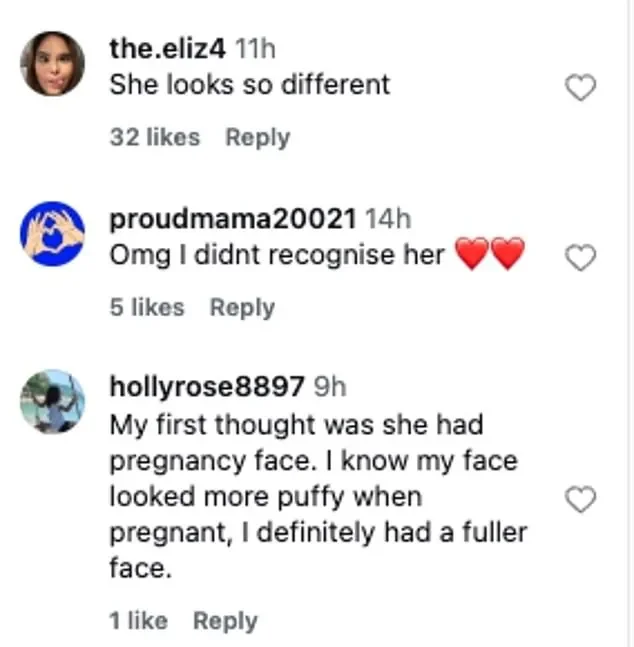Screen dimensions: 634x647
Task: Visit the.eliz4 username profile
Action: pyautogui.click(x=168, y=49)
